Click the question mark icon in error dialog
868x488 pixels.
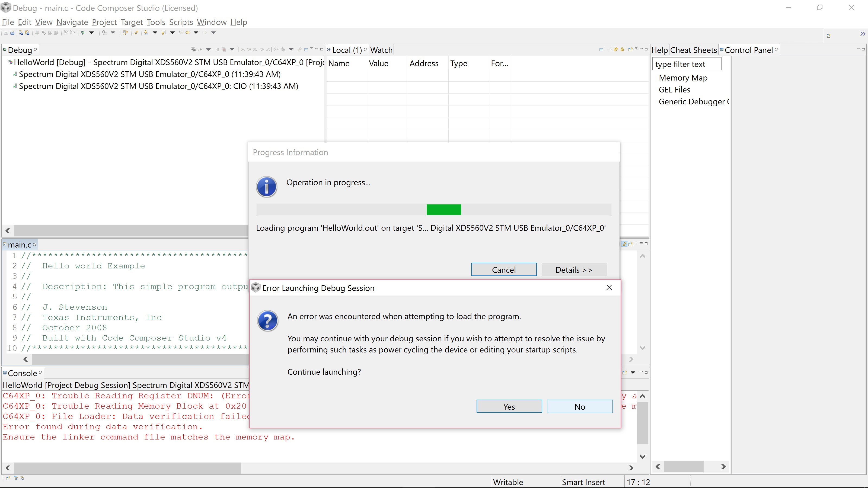267,321
